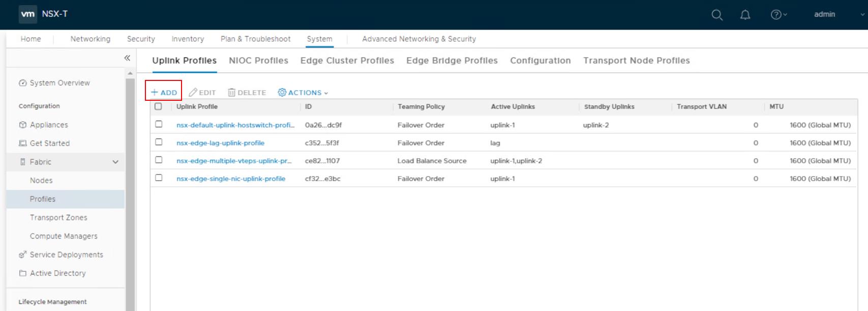Collapse the Fabric section chevron
Viewport: 868px width, 311px height.
pos(115,162)
